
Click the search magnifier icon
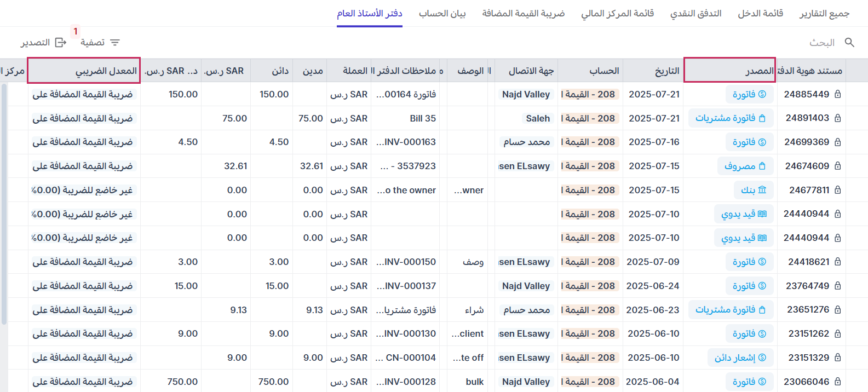click(849, 42)
